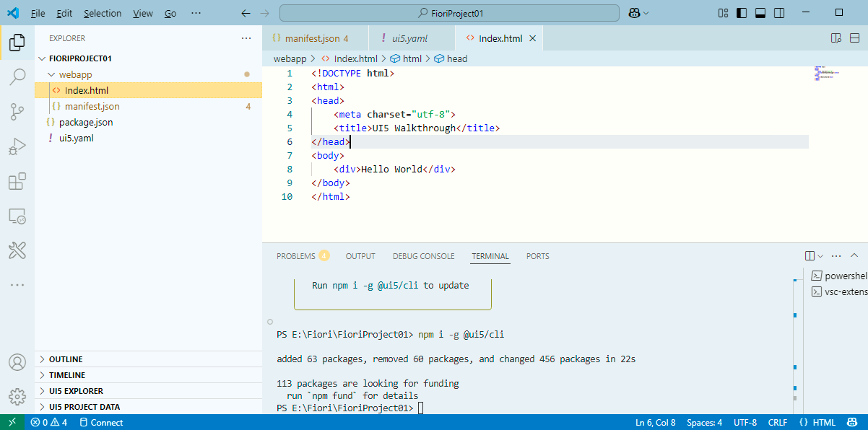Open the Extensions view

pos(17,181)
